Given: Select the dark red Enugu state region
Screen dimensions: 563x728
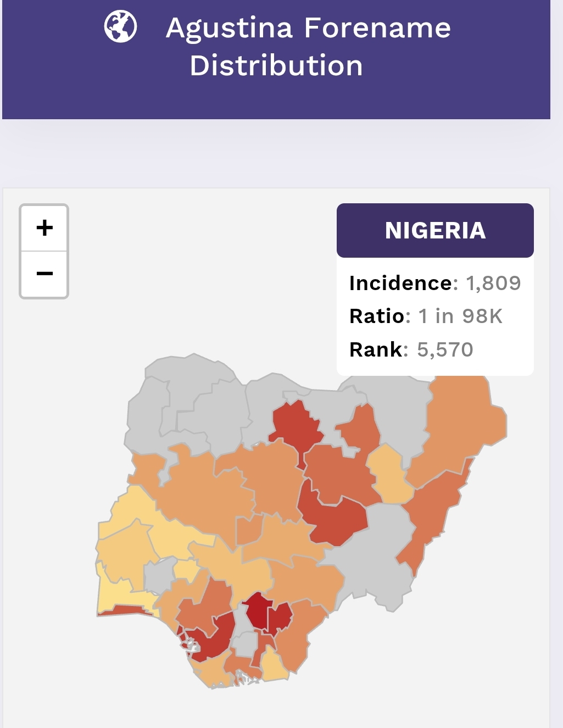Looking at the screenshot, I should [257, 609].
